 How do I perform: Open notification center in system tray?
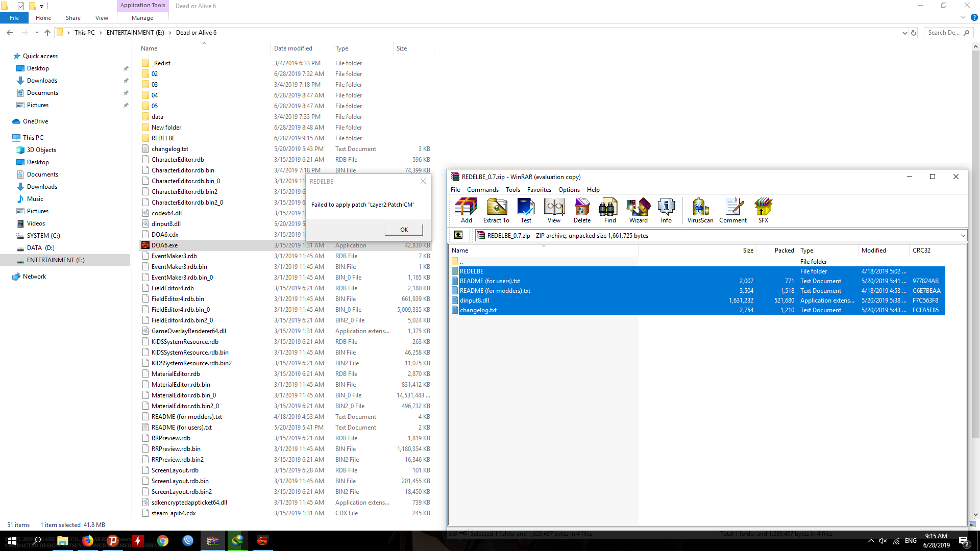point(964,541)
